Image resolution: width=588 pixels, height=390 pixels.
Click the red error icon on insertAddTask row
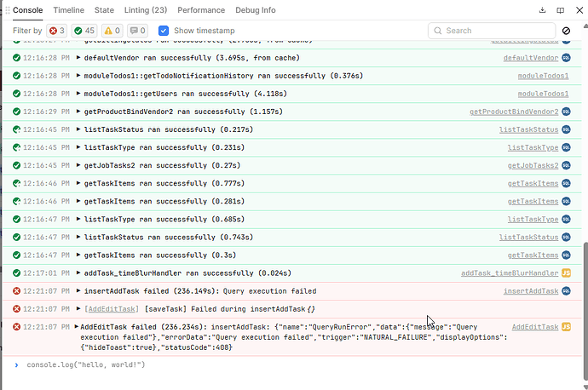(16, 291)
